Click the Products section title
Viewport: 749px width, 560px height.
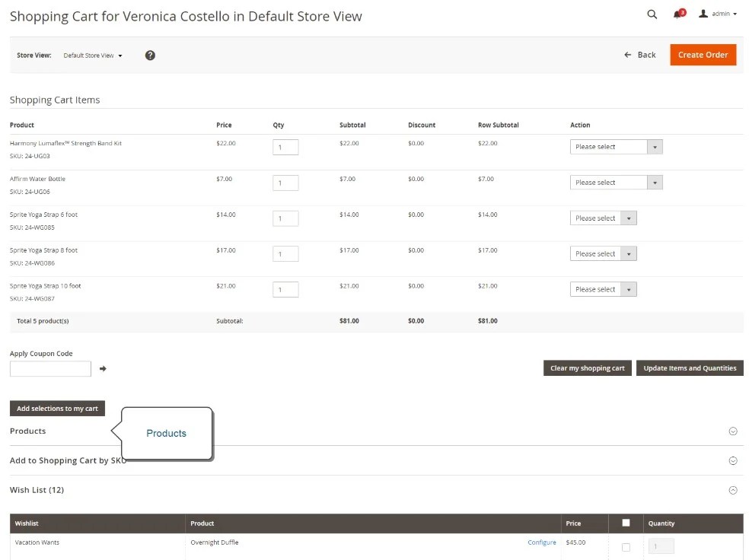tap(27, 431)
